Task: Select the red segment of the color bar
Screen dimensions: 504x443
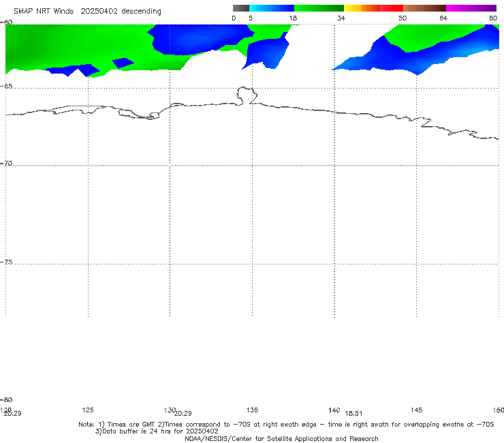Action: click(391, 8)
